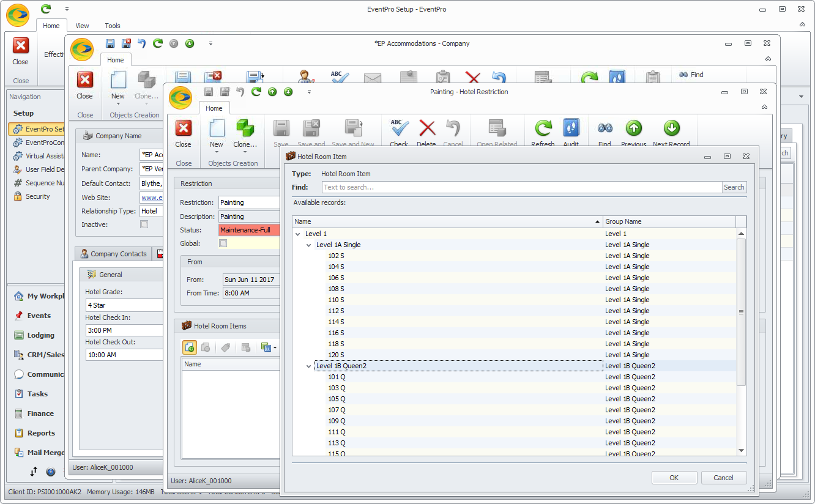
Task: Click Hotel Check Out field 10:00 AM
Action: pos(125,355)
